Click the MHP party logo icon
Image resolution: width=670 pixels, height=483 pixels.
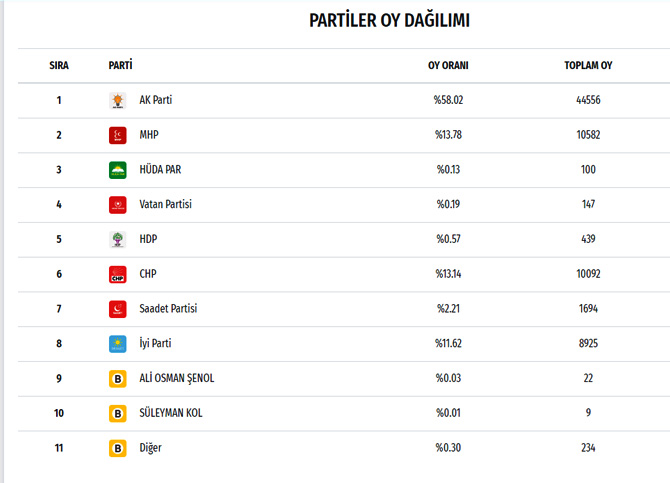(x=118, y=135)
